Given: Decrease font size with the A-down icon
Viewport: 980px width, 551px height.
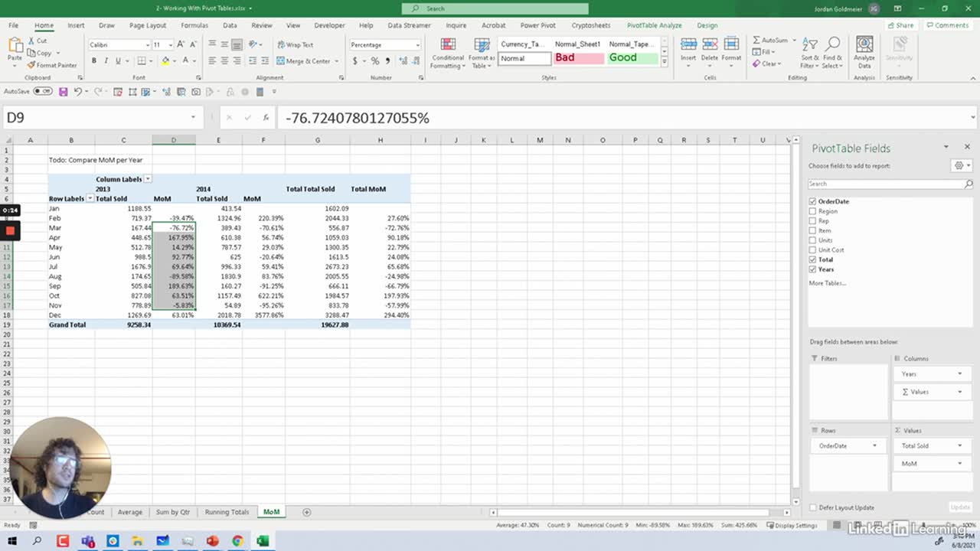Looking at the screenshot, I should [x=194, y=44].
